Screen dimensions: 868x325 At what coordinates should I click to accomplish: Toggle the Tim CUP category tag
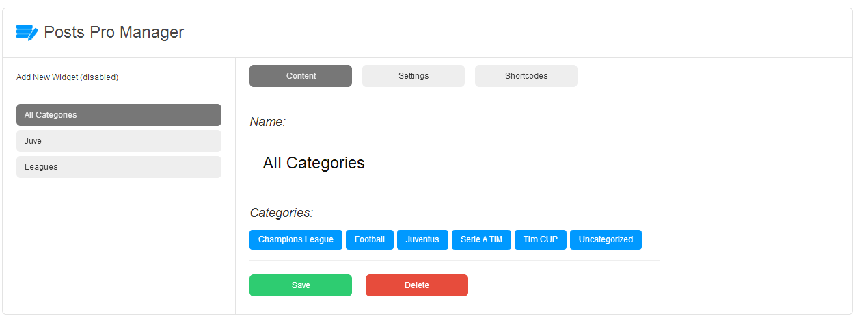click(541, 239)
